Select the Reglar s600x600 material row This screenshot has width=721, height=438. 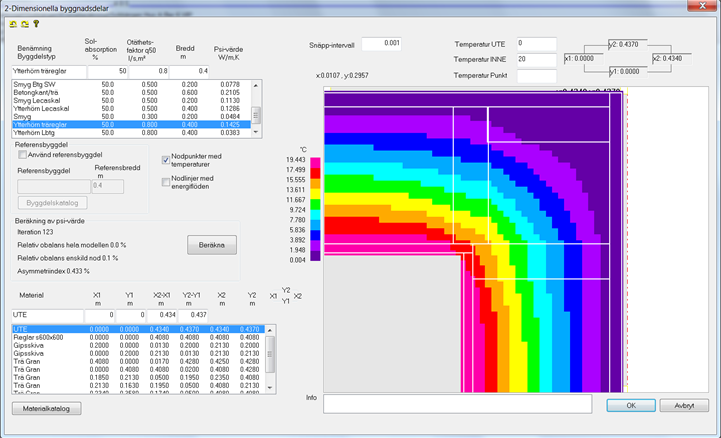[x=138, y=337]
